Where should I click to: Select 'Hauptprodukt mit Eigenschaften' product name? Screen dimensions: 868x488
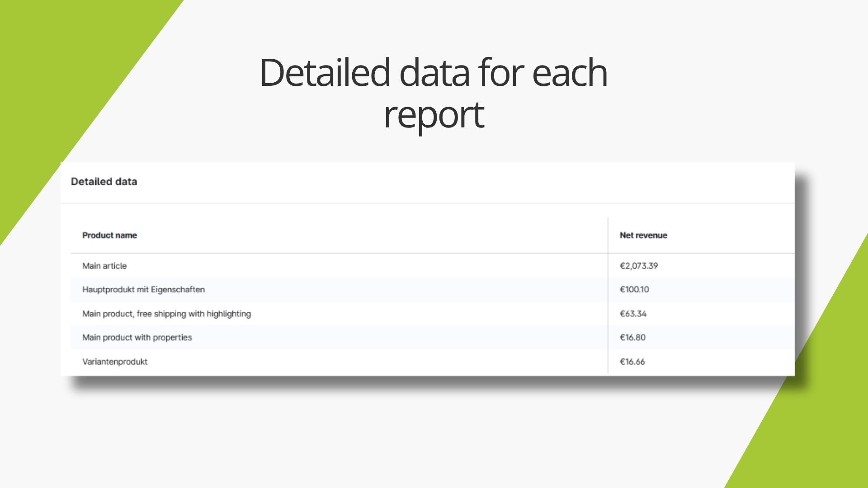[x=143, y=289]
